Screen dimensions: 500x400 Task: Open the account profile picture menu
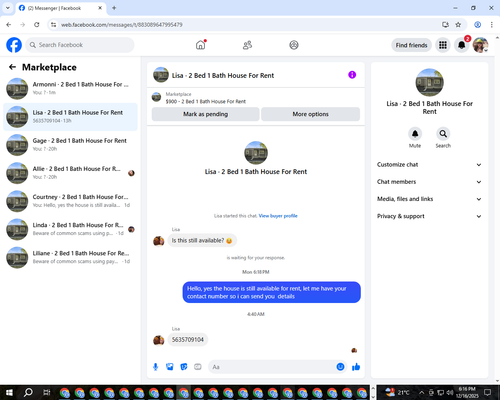pos(480,45)
